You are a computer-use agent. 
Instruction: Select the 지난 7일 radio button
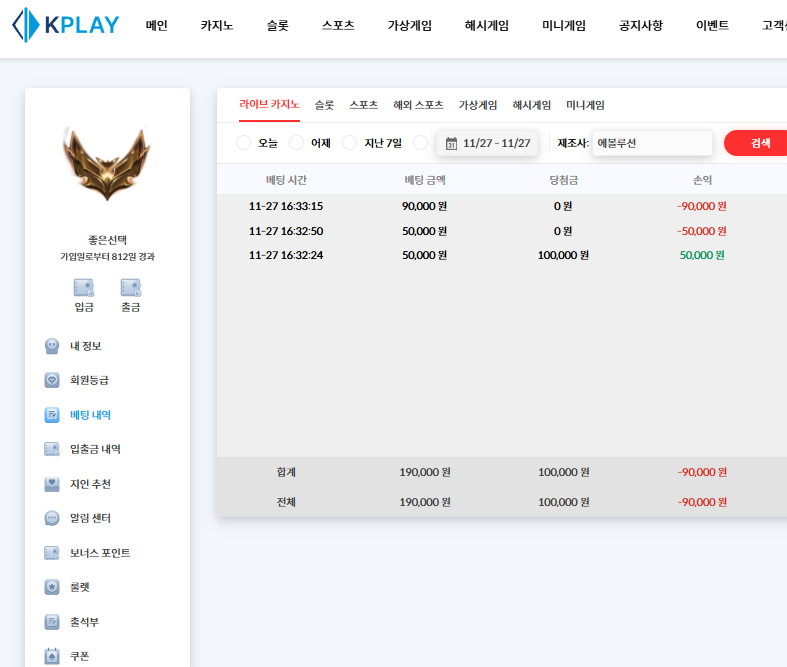[350, 143]
